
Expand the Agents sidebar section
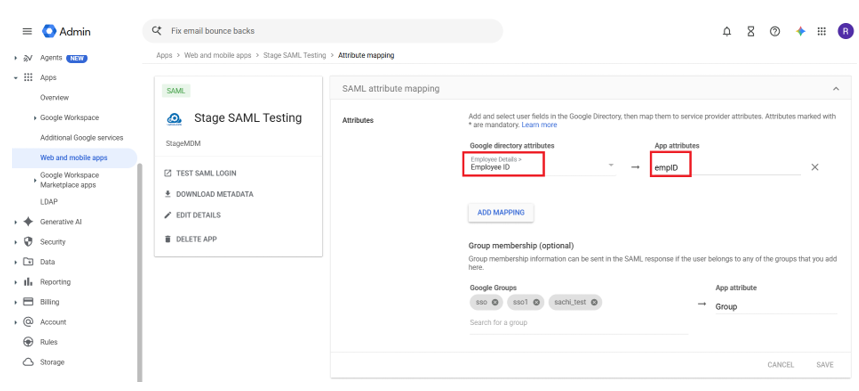tap(15, 58)
